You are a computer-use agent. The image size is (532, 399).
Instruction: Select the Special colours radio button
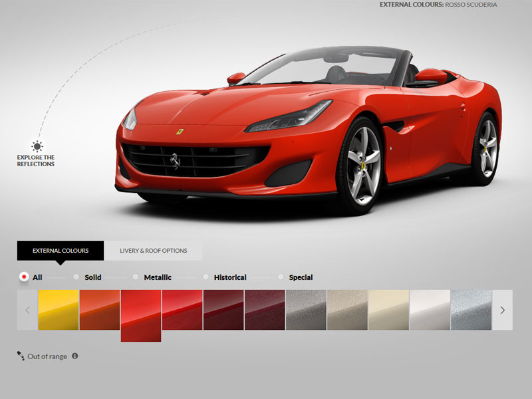280,277
